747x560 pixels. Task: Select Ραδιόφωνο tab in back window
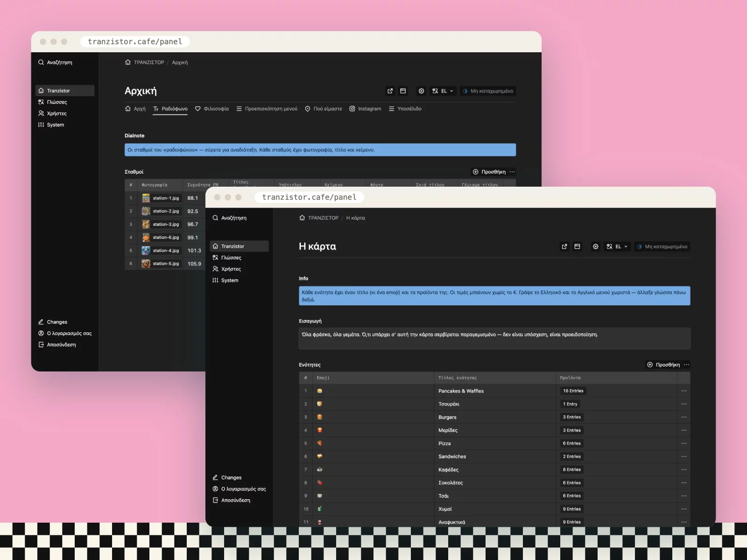pyautogui.click(x=170, y=109)
